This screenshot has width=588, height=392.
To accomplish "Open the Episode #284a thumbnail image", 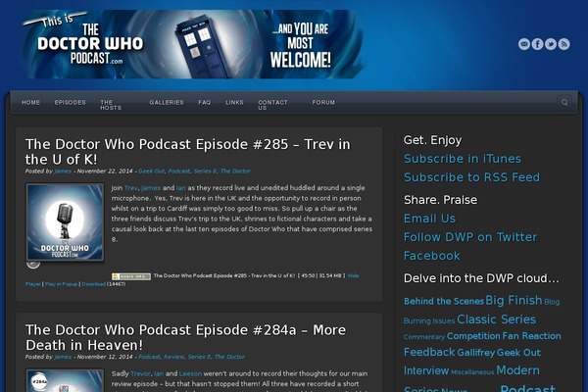I will 65,380.
